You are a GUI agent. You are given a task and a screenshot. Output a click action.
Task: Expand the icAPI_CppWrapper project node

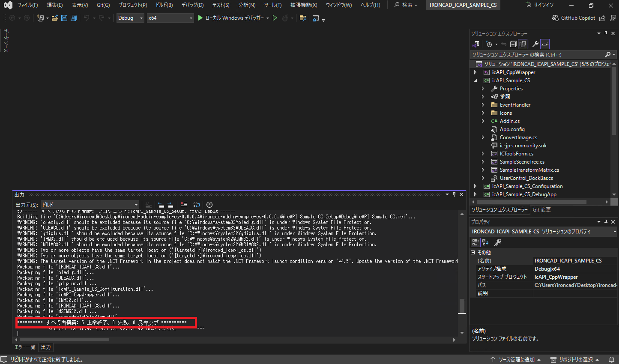(x=475, y=72)
